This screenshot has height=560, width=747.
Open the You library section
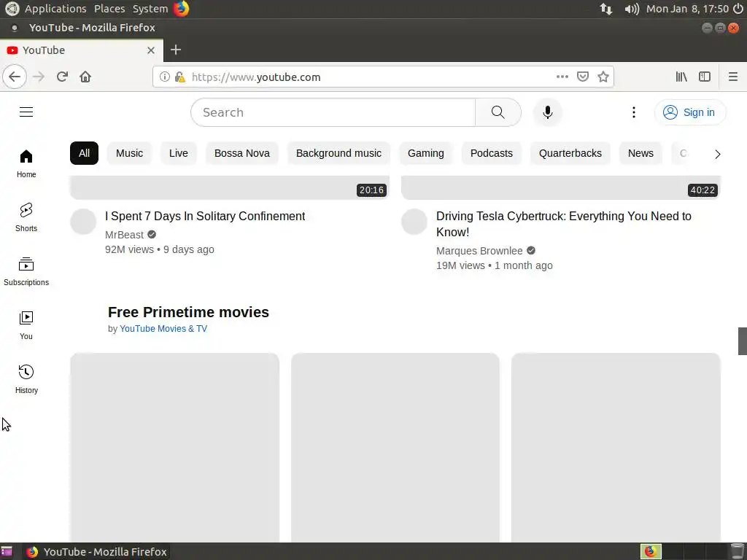(26, 325)
